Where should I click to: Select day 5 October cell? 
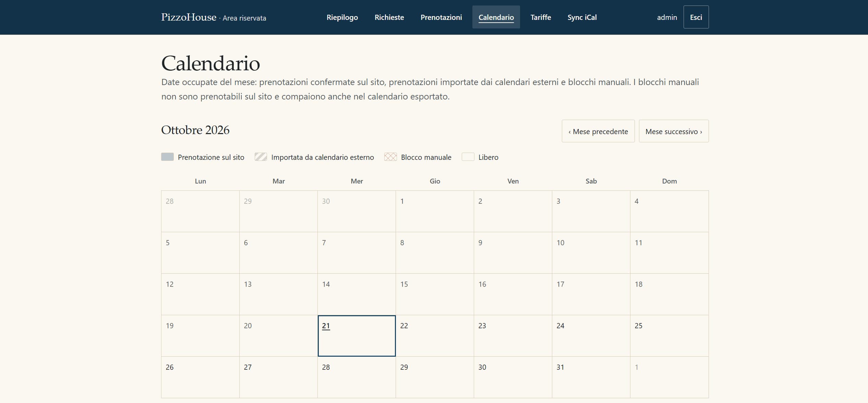[201, 253]
